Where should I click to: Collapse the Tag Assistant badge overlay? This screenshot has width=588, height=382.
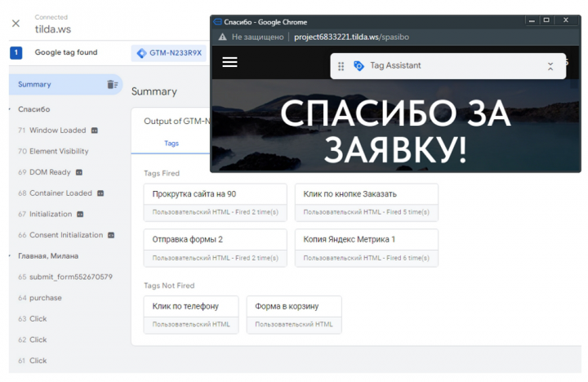[550, 67]
